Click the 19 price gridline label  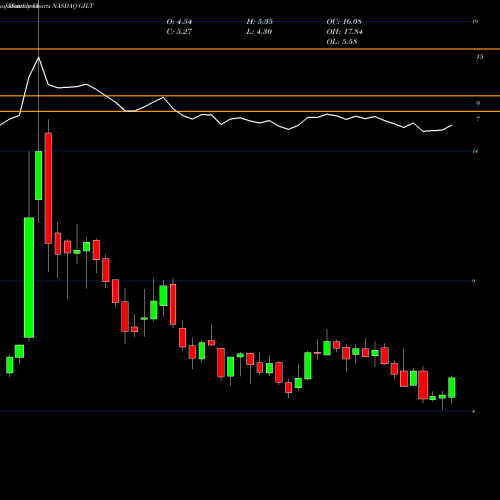point(475,22)
